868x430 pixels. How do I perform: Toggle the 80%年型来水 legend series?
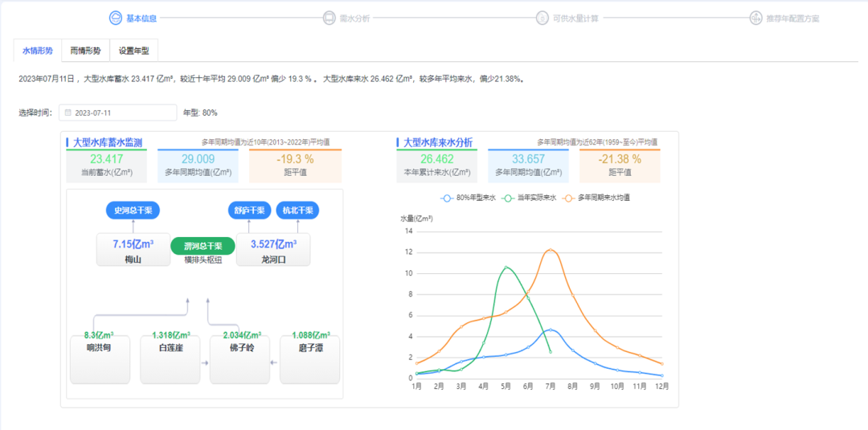click(x=469, y=198)
